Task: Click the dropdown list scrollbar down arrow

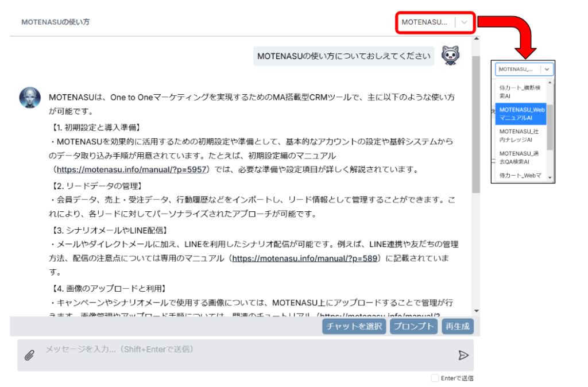Action: [x=550, y=178]
